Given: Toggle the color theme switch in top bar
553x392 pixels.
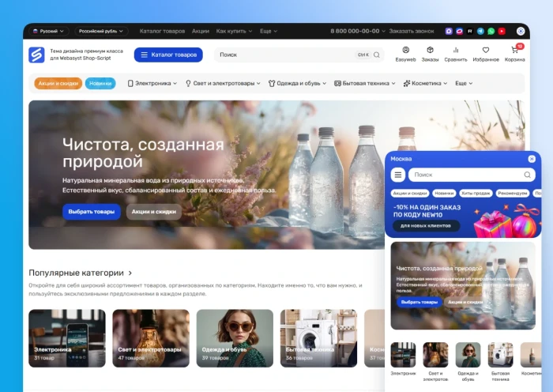Looking at the screenshot, I should coord(521,31).
